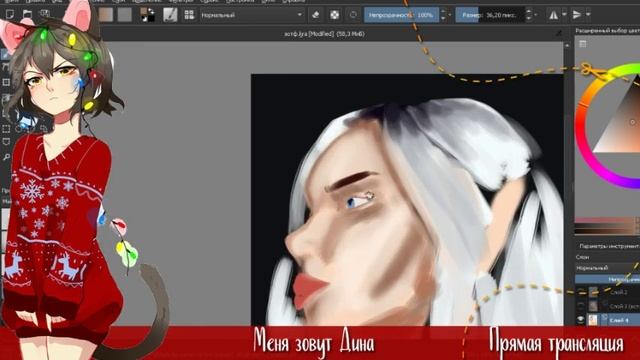Open the brush preset chooser icon
This screenshot has width=640, height=360.
pos(170,15)
